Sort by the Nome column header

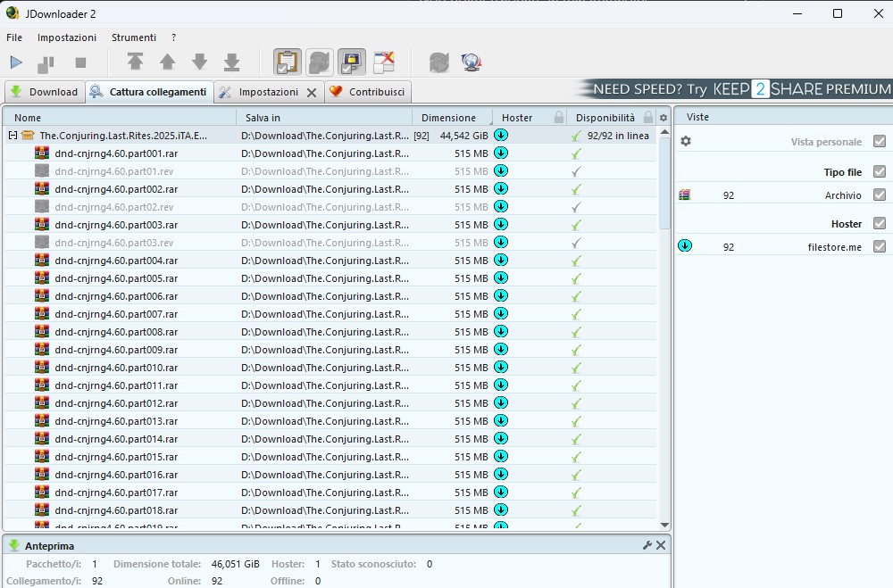[120, 118]
